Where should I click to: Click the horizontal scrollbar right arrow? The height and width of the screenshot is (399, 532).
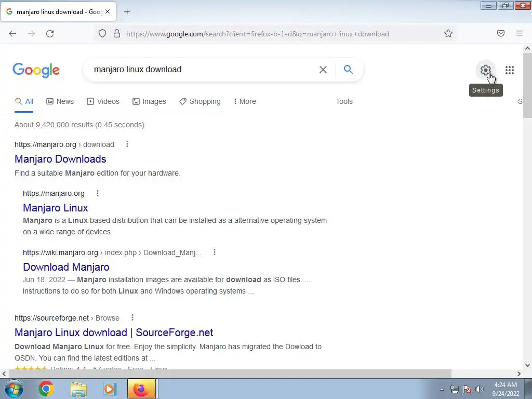coord(519,374)
